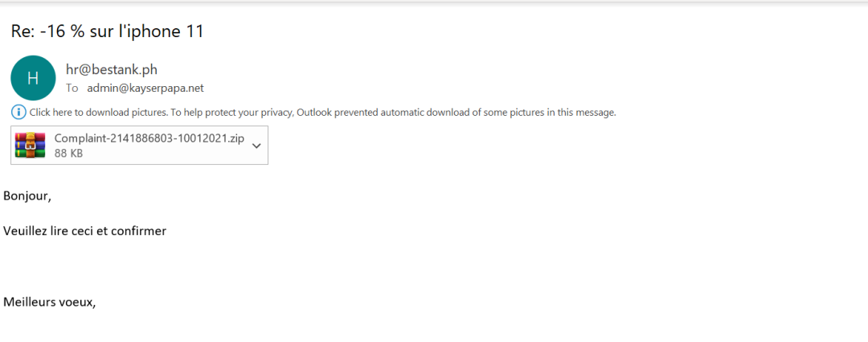Open the Complaint-2141886803-10012021.zip attachment
Viewport: 868px width, 342px height.
149,138
